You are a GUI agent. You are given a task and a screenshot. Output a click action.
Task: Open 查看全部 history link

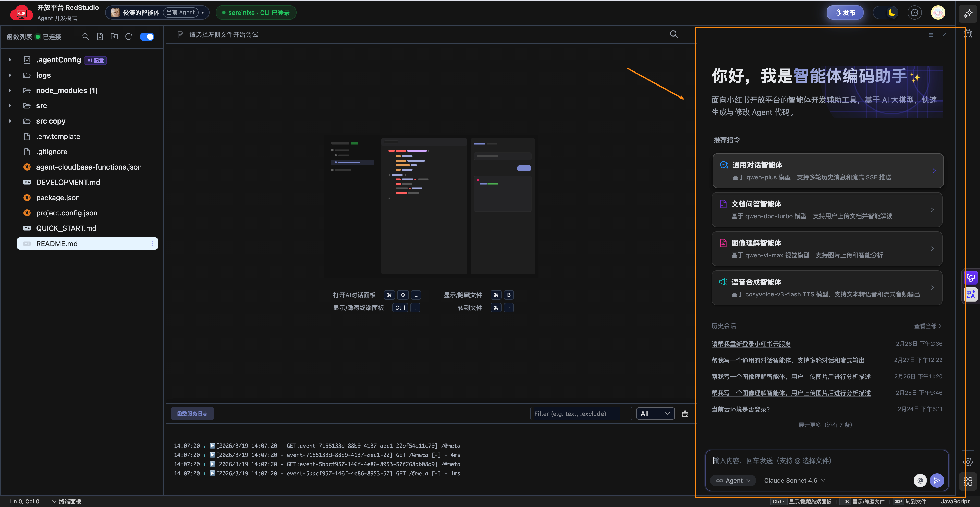point(928,326)
